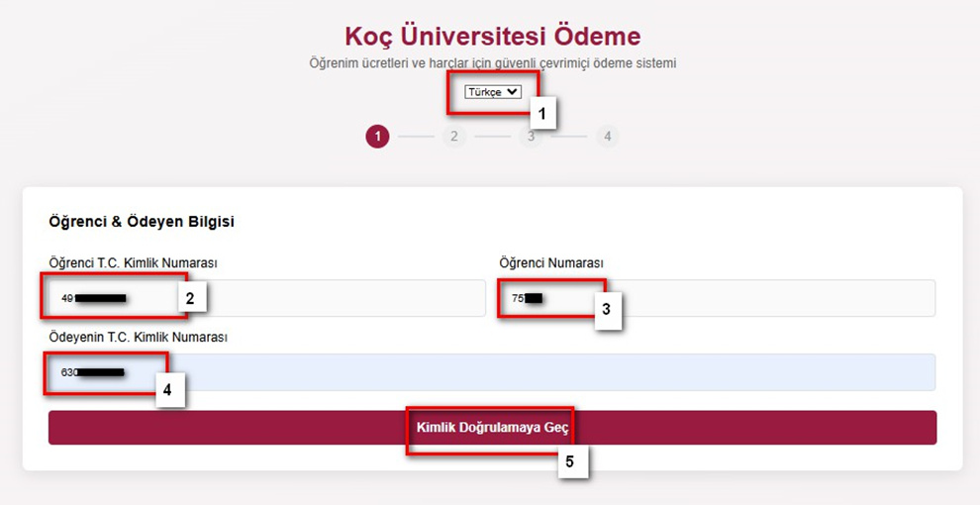Jump to step 4 circle
The height and width of the screenshot is (505, 980).
(608, 137)
